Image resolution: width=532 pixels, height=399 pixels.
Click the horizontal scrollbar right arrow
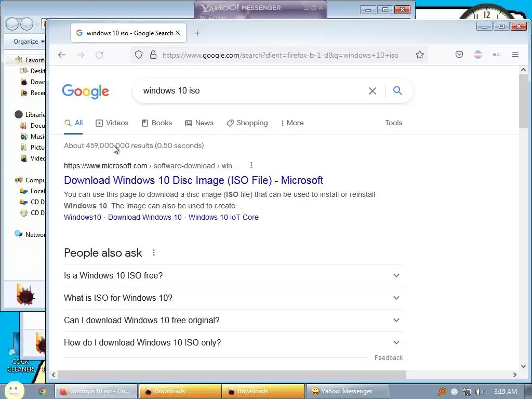[x=515, y=375]
